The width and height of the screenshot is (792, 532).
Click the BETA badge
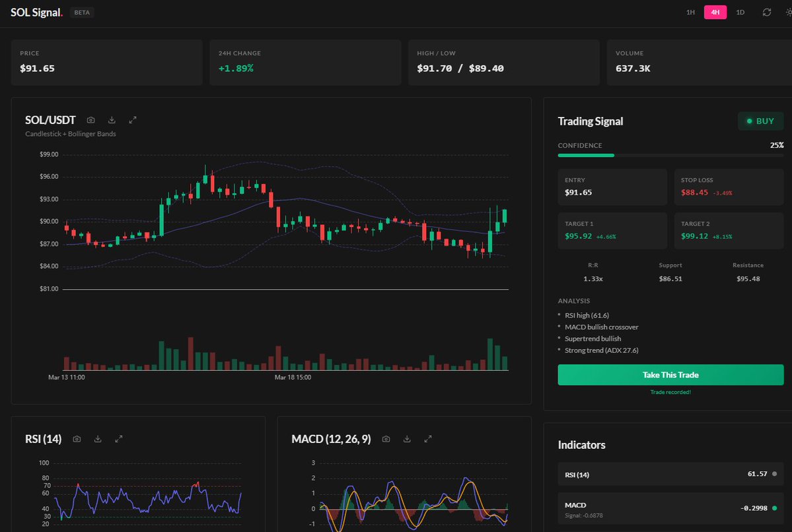click(x=82, y=13)
